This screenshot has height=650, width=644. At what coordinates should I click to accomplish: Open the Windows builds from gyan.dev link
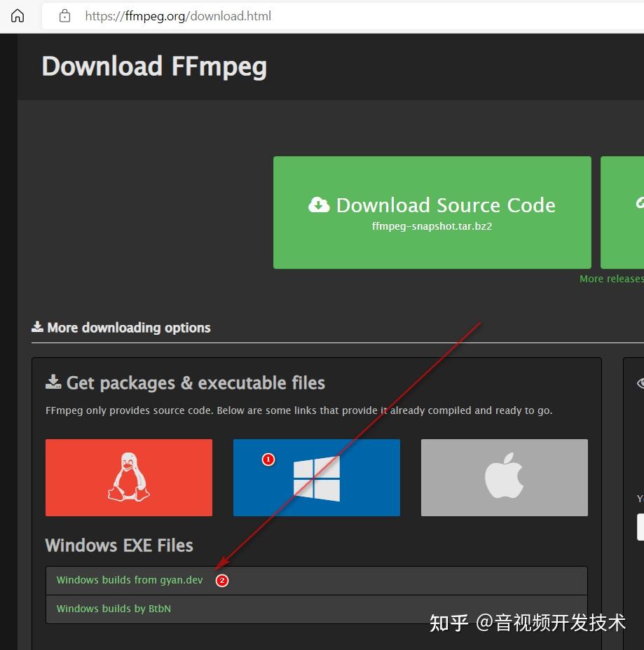pos(129,580)
